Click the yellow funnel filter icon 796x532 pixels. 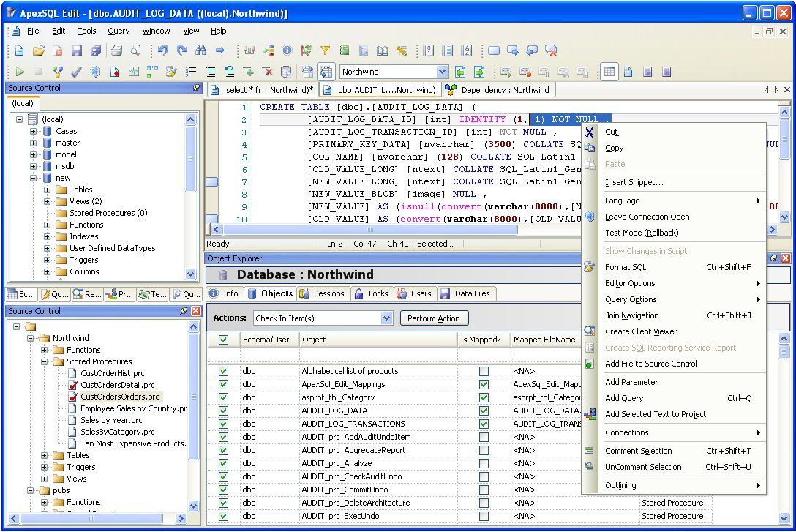(x=325, y=50)
